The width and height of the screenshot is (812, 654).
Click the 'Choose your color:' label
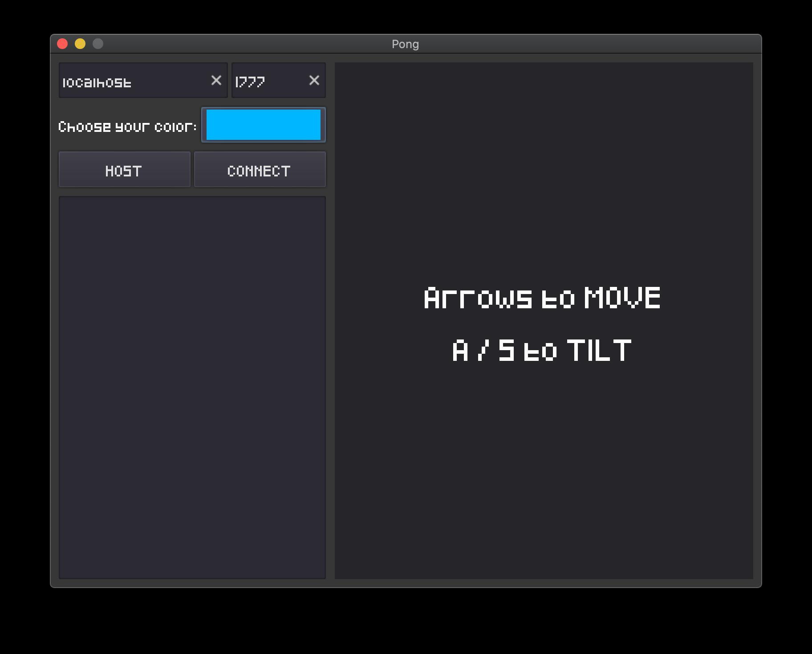[x=127, y=127]
